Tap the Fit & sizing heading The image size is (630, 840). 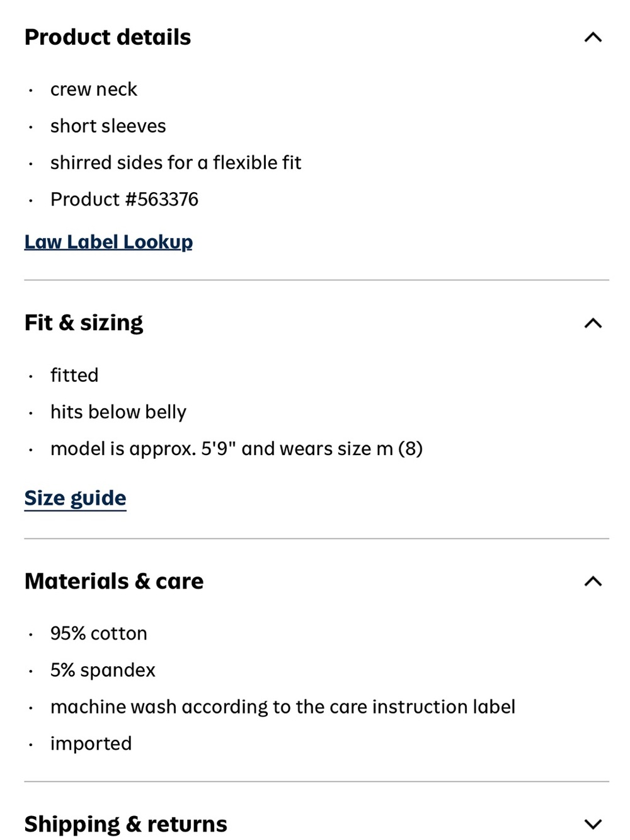(x=84, y=323)
